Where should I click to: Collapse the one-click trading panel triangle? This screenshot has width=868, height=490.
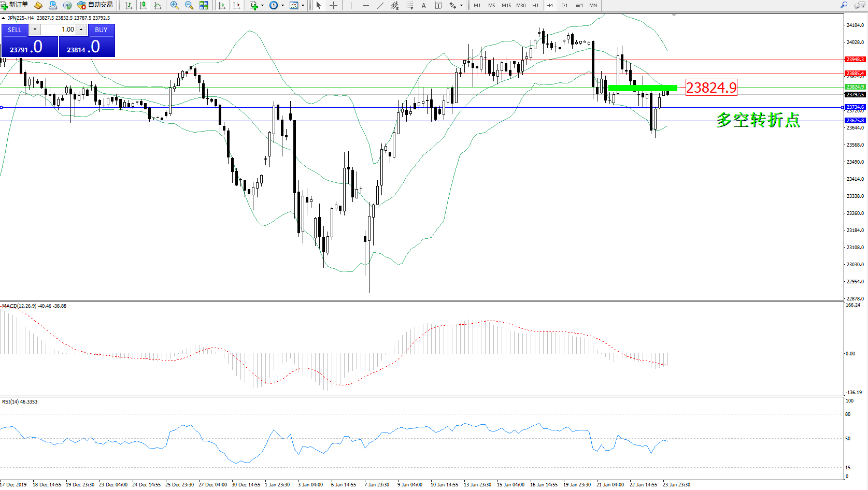pos(4,18)
